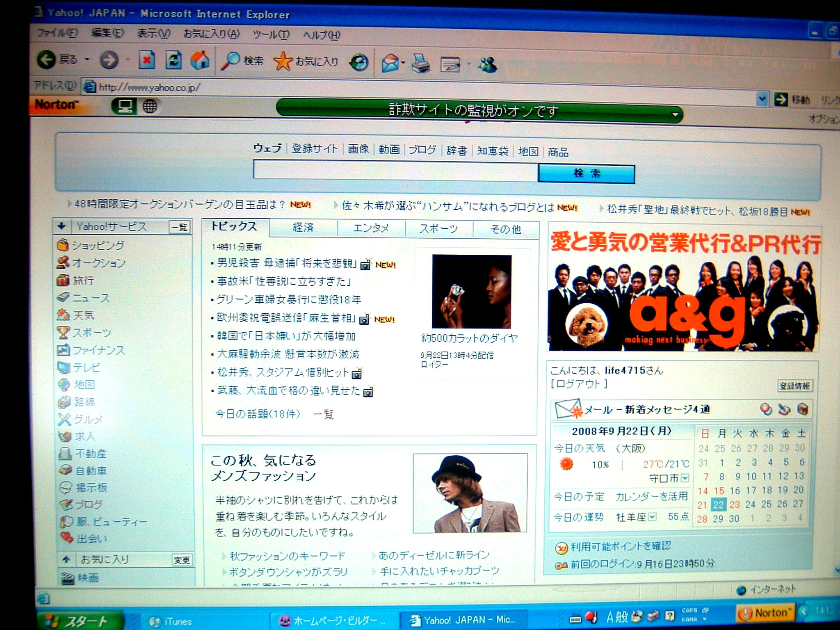Click the 登録情報 button

[x=794, y=386]
